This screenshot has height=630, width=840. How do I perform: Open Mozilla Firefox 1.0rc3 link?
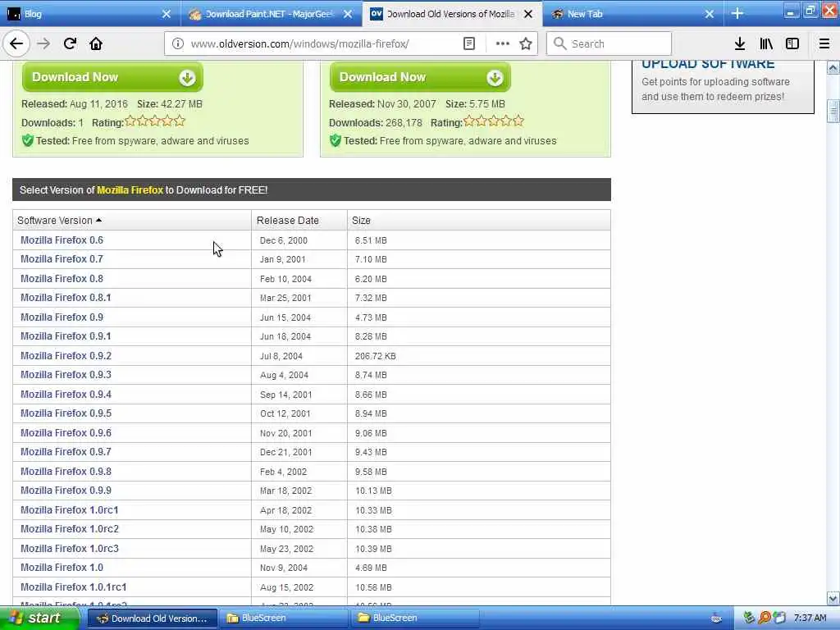coord(70,549)
